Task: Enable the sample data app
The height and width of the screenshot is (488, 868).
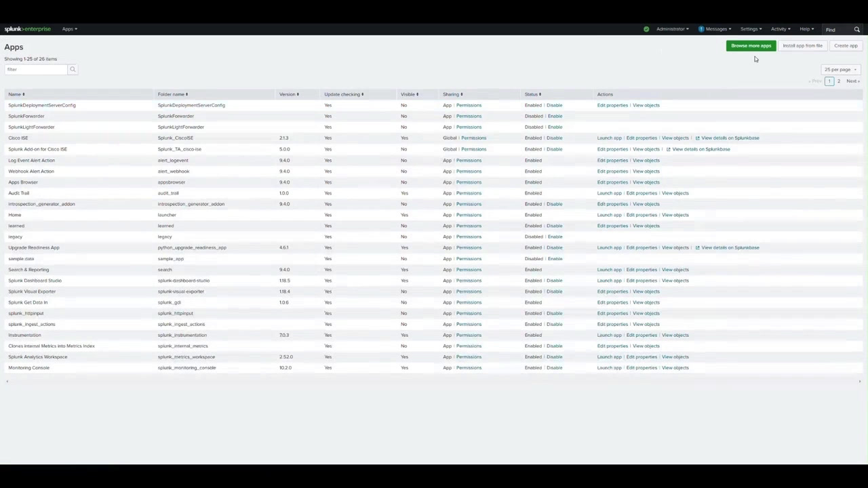Action: (x=555, y=258)
